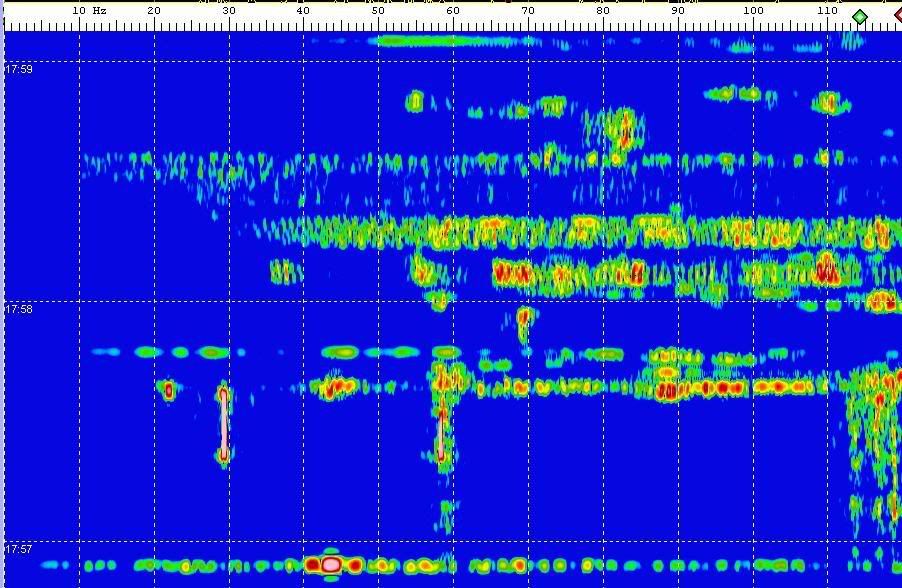This screenshot has height=588, width=902.
Task: Click the 30 Hz mark on frequency scale
Action: tap(229, 10)
